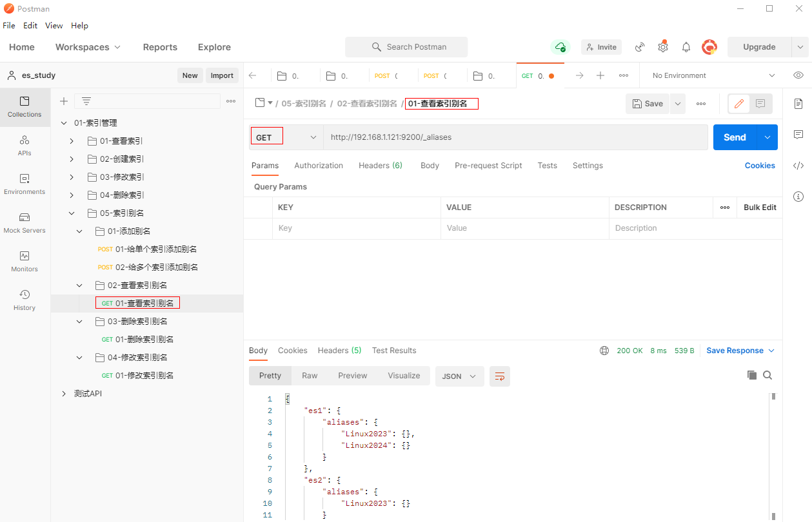Open the JSON format dropdown
This screenshot has width=812, height=522.
pos(459,376)
